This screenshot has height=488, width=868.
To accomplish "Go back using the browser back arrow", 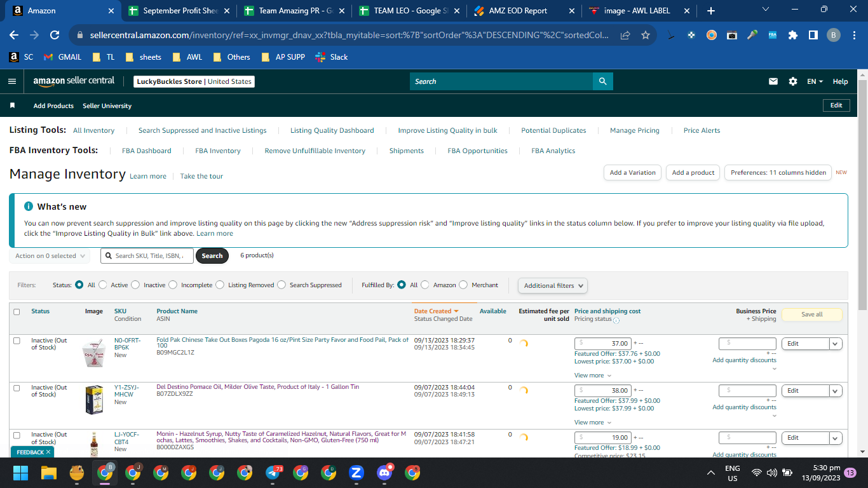I will click(x=14, y=36).
